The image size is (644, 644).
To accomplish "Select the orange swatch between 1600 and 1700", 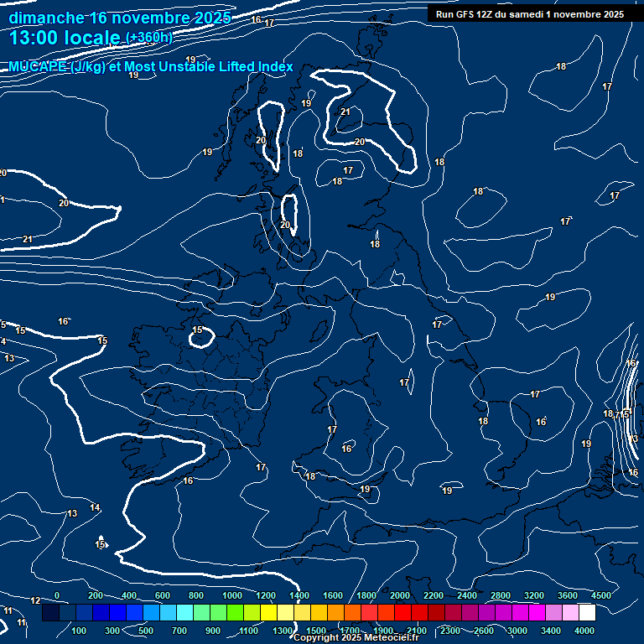I will click(x=336, y=612).
